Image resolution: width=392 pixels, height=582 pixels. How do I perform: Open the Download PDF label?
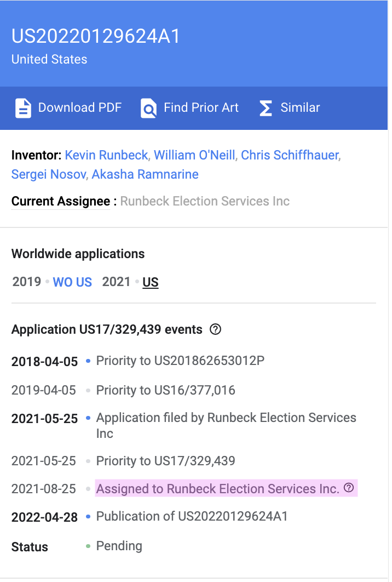(x=80, y=107)
